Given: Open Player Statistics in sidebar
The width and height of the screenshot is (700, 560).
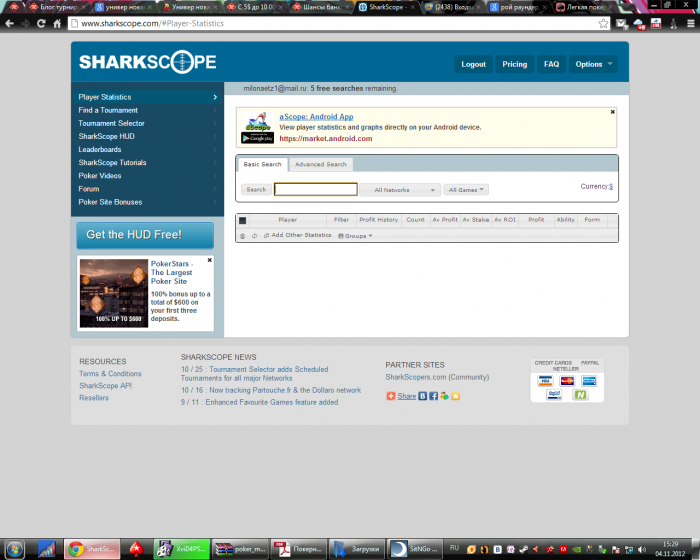Looking at the screenshot, I should click(147, 97).
